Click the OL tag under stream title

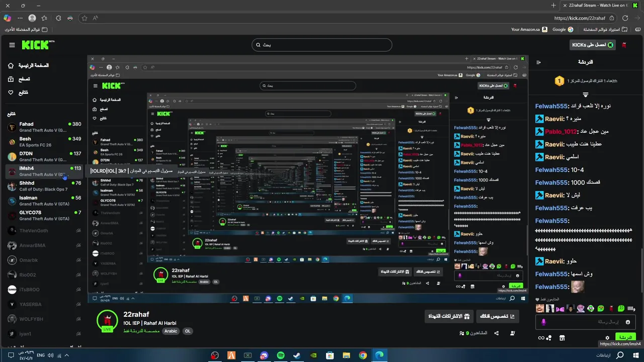click(187, 331)
